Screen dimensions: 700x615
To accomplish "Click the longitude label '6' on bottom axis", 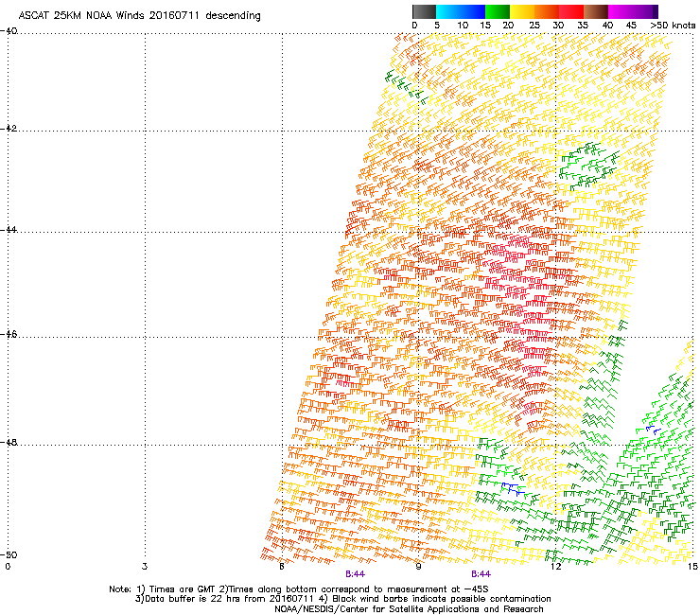I will coord(281,567).
